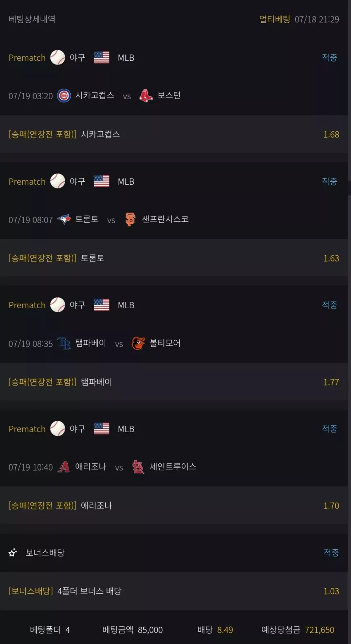Click 적중 status on bonus row

(331, 552)
